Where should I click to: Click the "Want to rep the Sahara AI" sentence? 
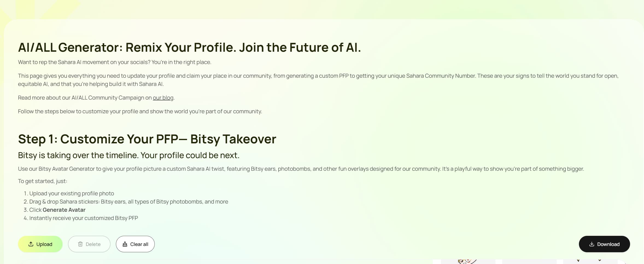coord(115,62)
